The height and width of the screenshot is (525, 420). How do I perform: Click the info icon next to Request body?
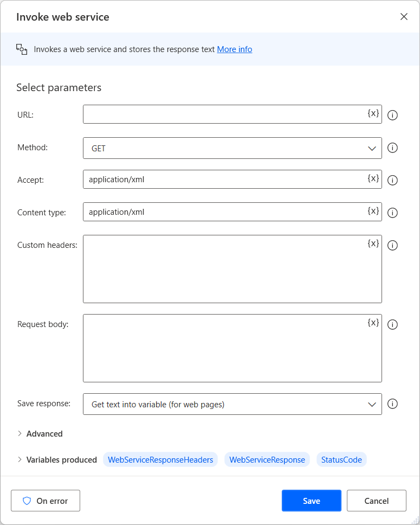point(392,324)
